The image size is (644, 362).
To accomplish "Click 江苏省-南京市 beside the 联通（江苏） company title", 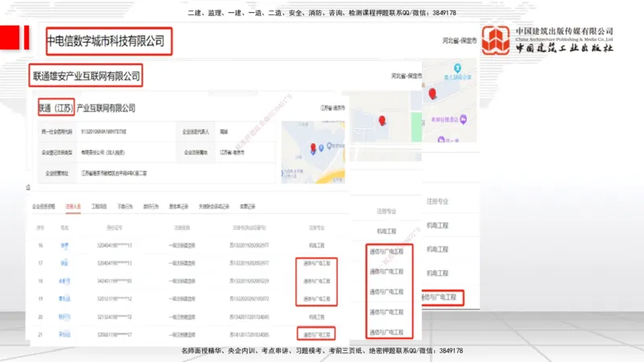I will (332, 108).
